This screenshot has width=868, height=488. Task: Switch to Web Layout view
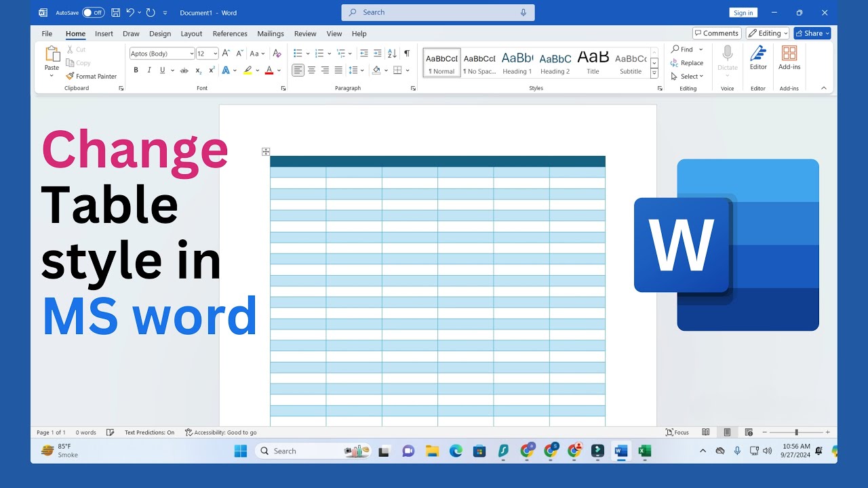point(749,432)
